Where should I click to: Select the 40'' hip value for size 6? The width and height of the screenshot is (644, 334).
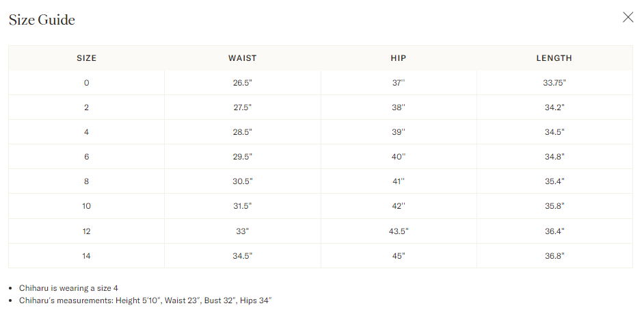[x=398, y=157]
